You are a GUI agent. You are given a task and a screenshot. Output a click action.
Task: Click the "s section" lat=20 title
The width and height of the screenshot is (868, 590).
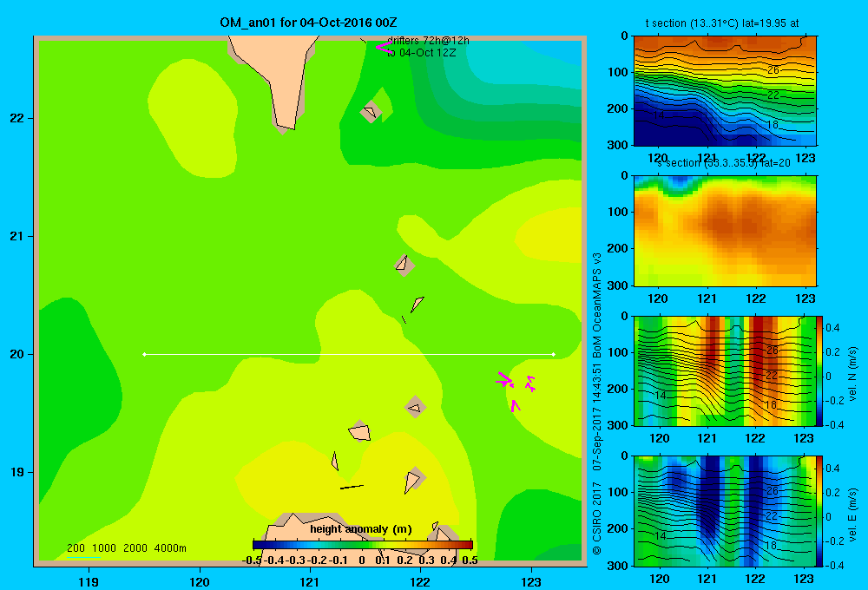coord(724,163)
